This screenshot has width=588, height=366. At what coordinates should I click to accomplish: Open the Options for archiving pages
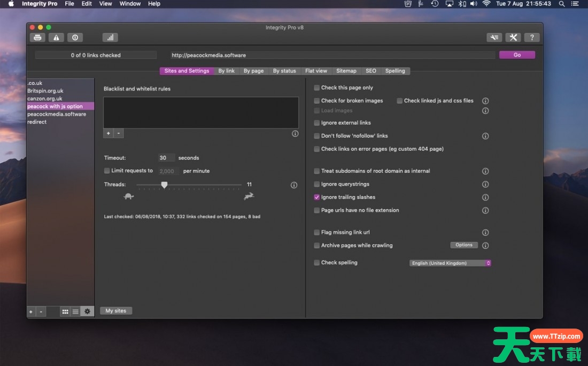tap(463, 245)
